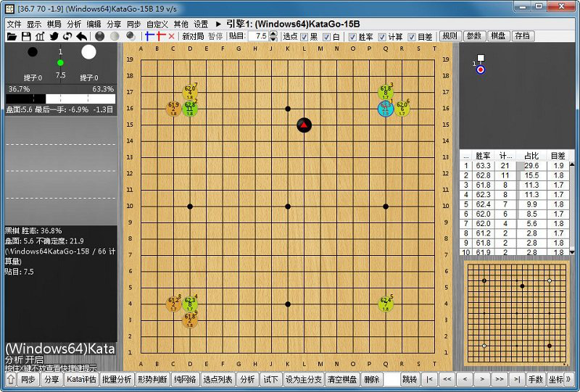Click the undo back arrow icon
This screenshot has height=392, width=580.
[80, 36]
